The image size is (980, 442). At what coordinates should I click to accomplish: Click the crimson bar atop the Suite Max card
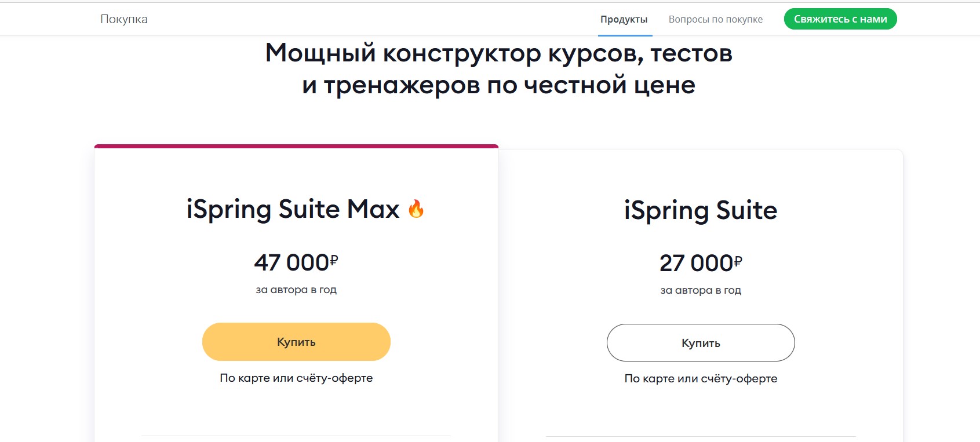coord(296,146)
